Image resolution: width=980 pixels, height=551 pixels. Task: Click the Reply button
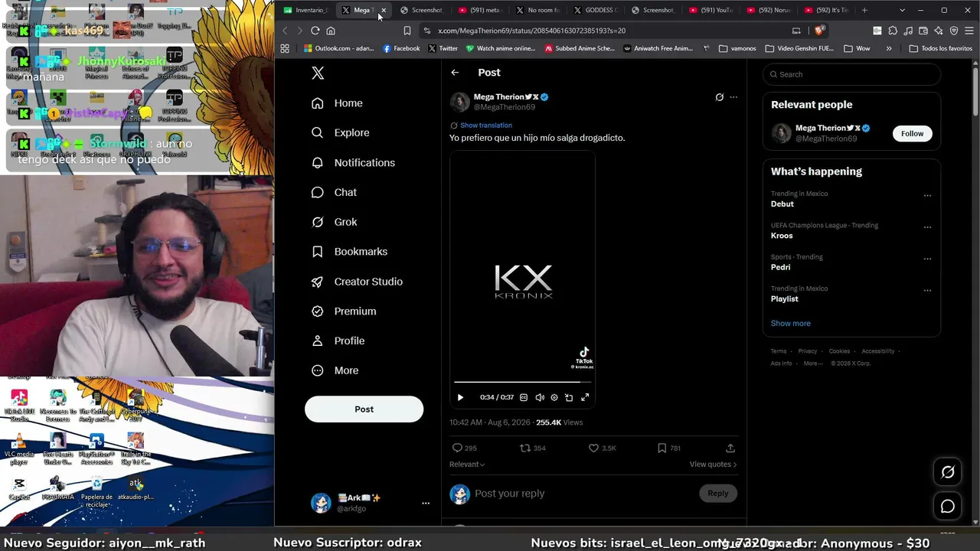[x=717, y=494]
